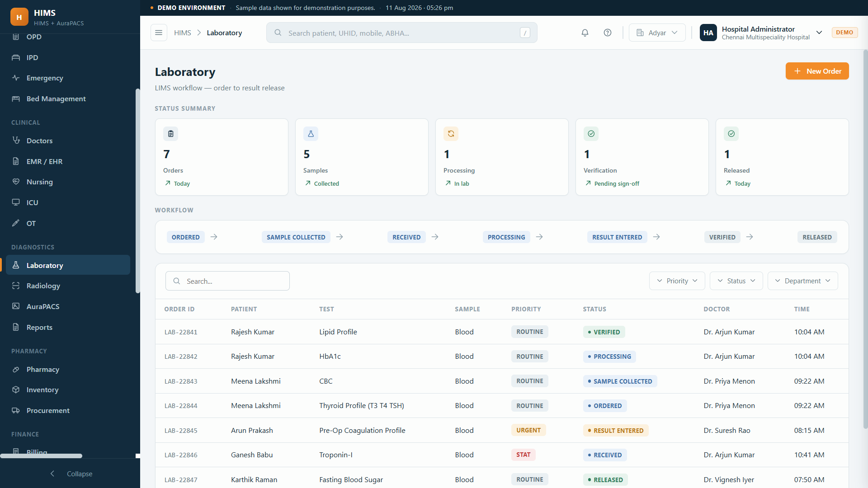Click the STAT priority badge
Image resolution: width=868 pixels, height=488 pixels.
(523, 455)
